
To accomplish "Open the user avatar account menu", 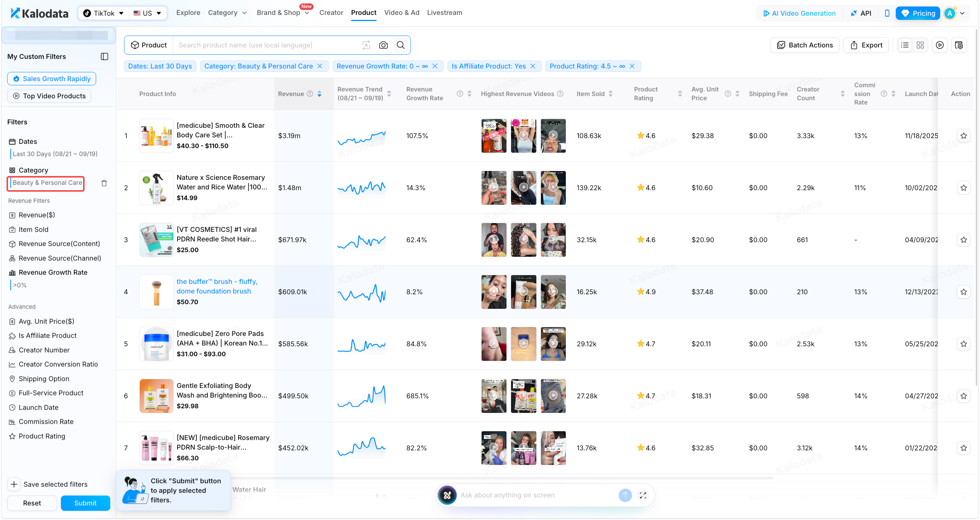I will (x=954, y=13).
